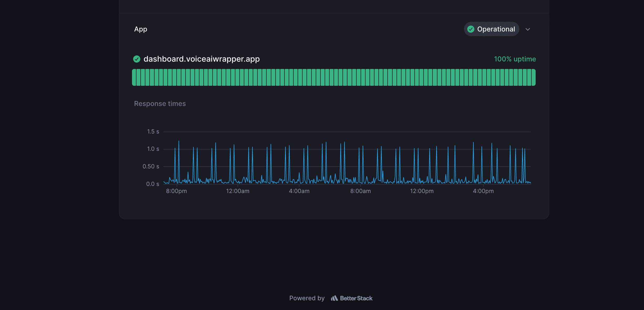Click the Better Stack logo icon
The image size is (644, 310).
pyautogui.click(x=334, y=298)
